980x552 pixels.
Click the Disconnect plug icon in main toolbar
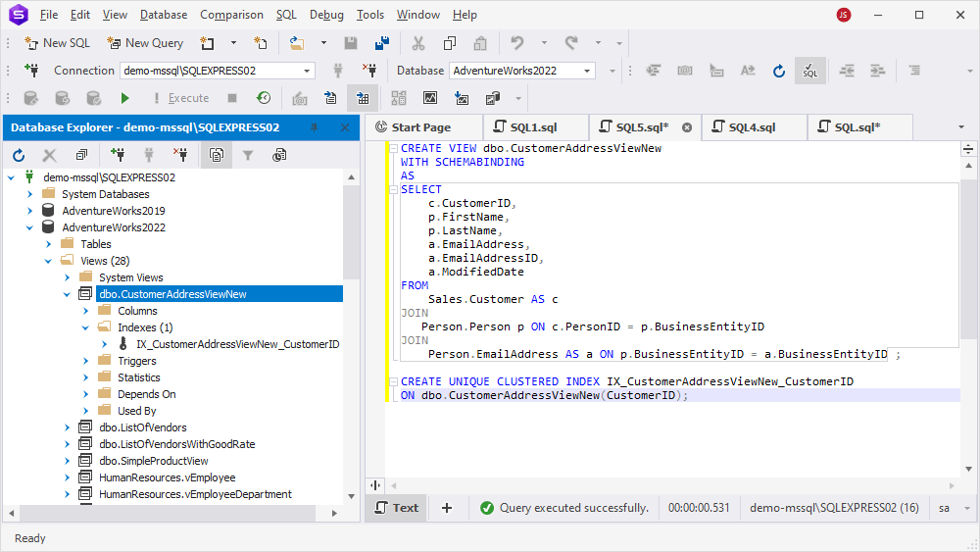coord(369,71)
